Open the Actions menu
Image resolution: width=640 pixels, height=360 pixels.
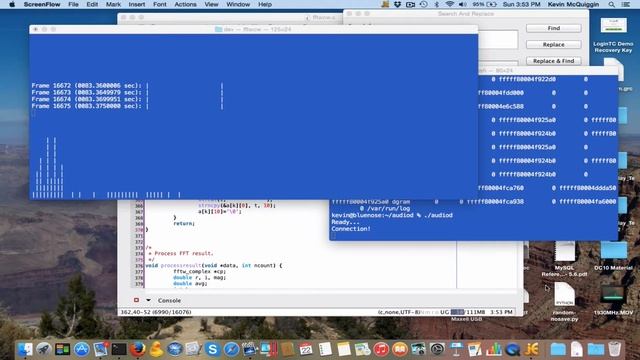pyautogui.click(x=185, y=4)
